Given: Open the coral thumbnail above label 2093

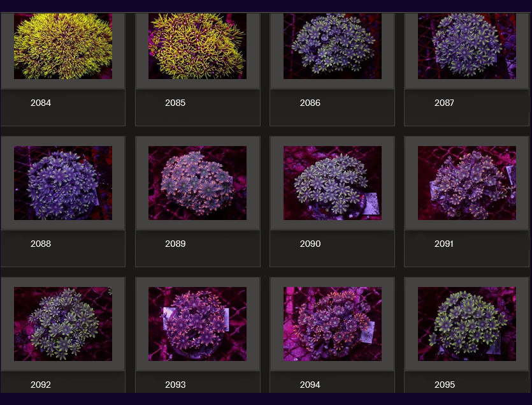Looking at the screenshot, I should pyautogui.click(x=198, y=324).
